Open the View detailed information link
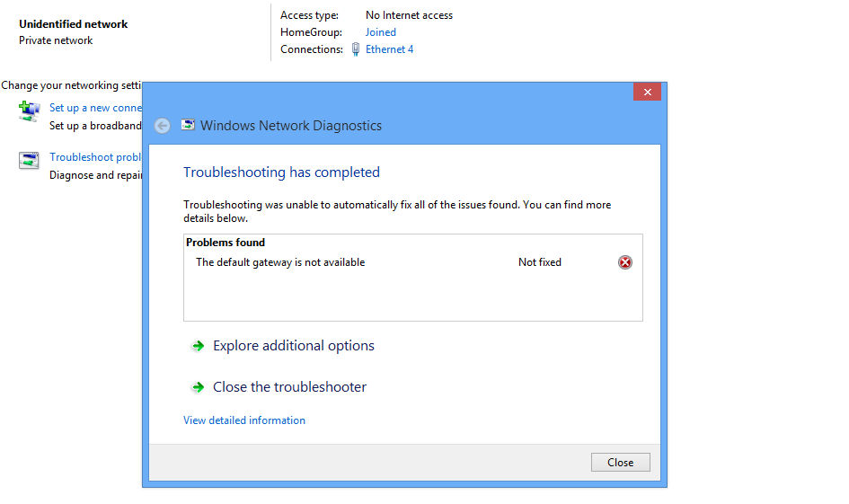Screen dimensions: 849x504 [x=244, y=420]
